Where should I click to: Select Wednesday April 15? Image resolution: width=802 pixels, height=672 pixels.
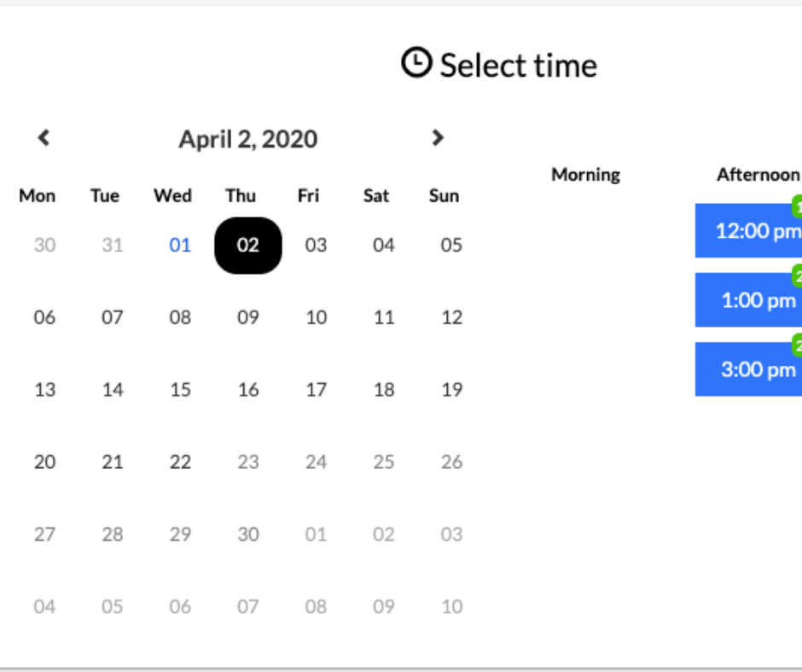(180, 390)
